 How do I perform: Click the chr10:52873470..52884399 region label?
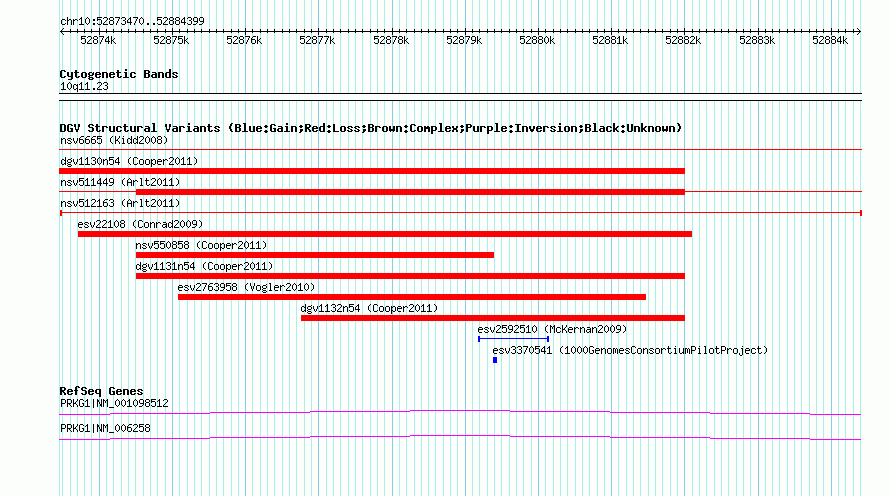pos(132,21)
